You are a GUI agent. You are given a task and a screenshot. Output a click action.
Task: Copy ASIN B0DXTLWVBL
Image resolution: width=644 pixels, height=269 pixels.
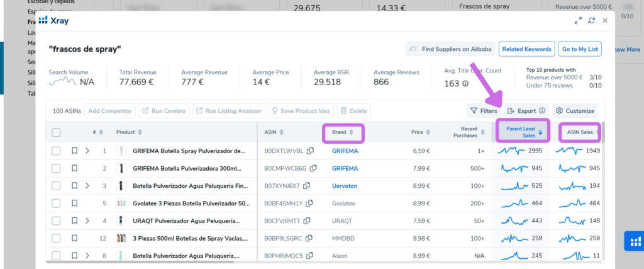(x=311, y=151)
